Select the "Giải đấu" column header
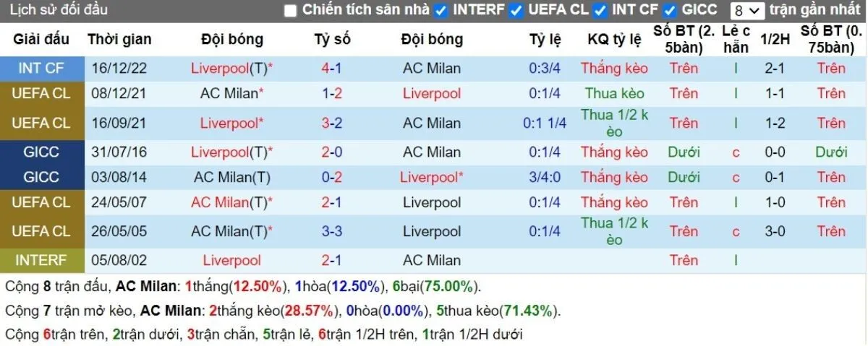This screenshot has height=346, width=868. (x=41, y=40)
